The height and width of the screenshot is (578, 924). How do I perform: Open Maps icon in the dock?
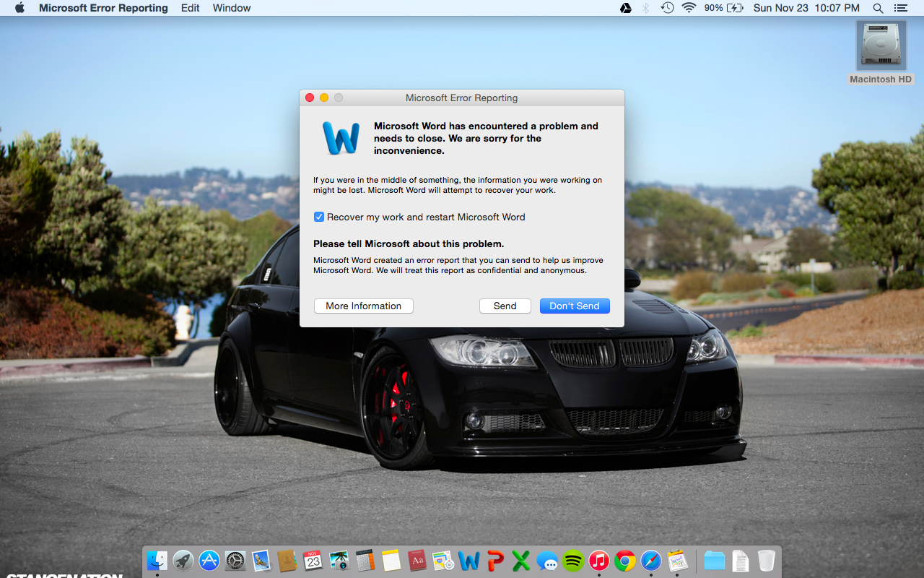pyautogui.click(x=443, y=560)
